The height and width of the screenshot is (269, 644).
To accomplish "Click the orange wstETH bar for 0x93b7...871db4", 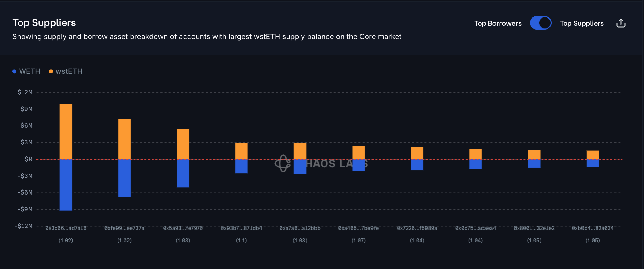I will pyautogui.click(x=241, y=151).
